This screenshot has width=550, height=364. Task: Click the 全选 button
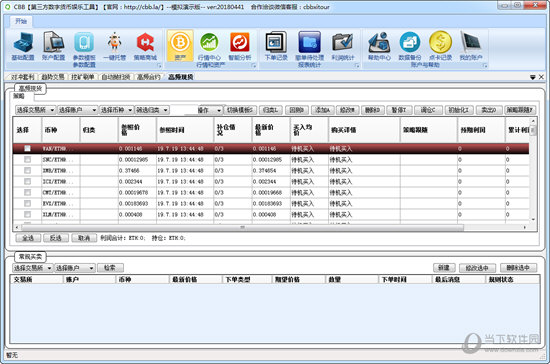coord(28,238)
